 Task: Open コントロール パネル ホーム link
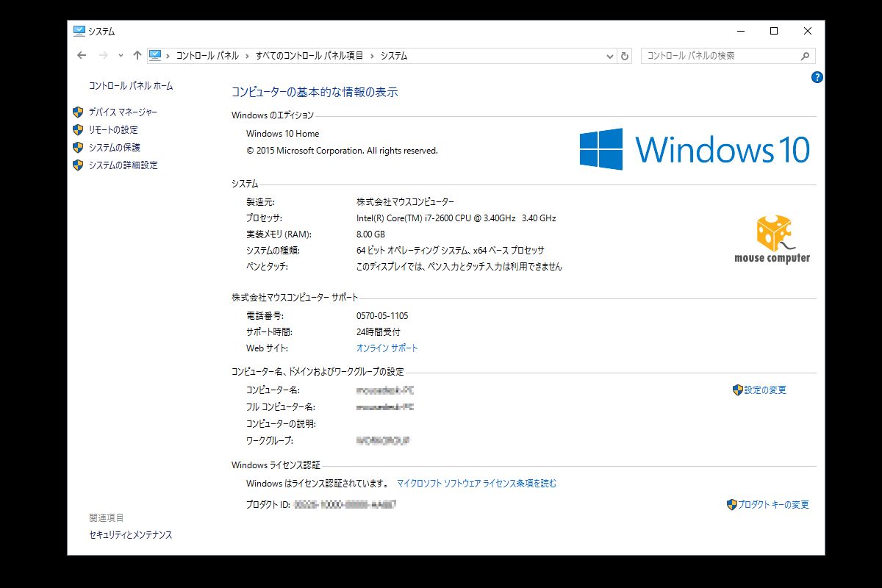click(x=131, y=86)
